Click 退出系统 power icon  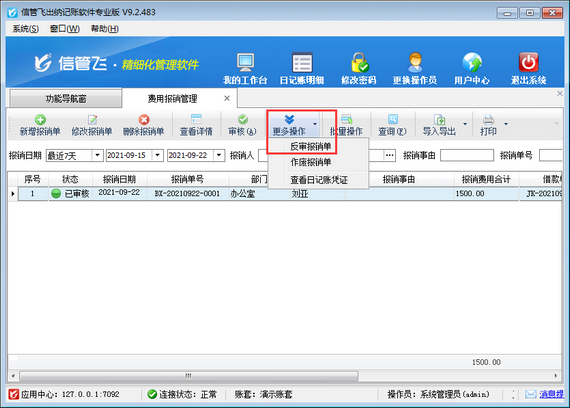click(529, 63)
